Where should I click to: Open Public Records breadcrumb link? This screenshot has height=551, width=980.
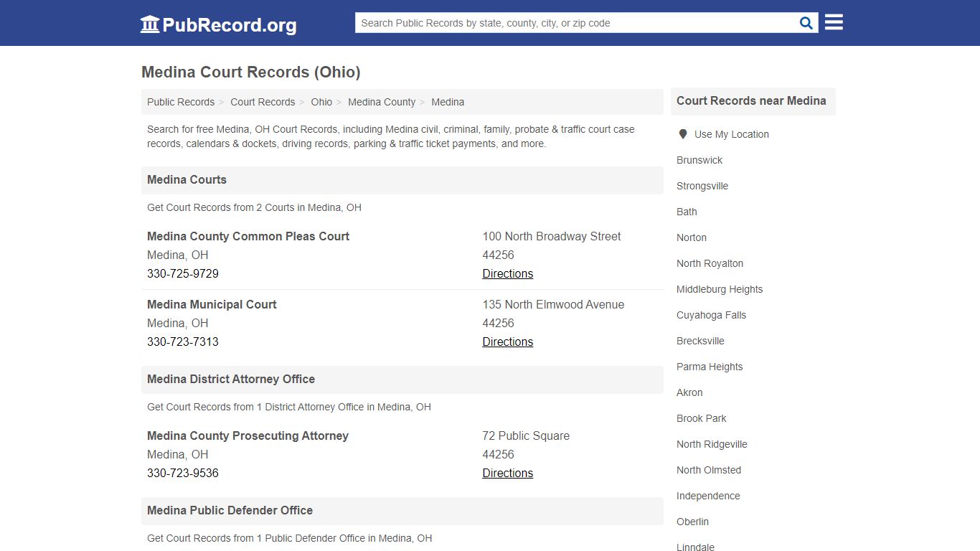[181, 102]
